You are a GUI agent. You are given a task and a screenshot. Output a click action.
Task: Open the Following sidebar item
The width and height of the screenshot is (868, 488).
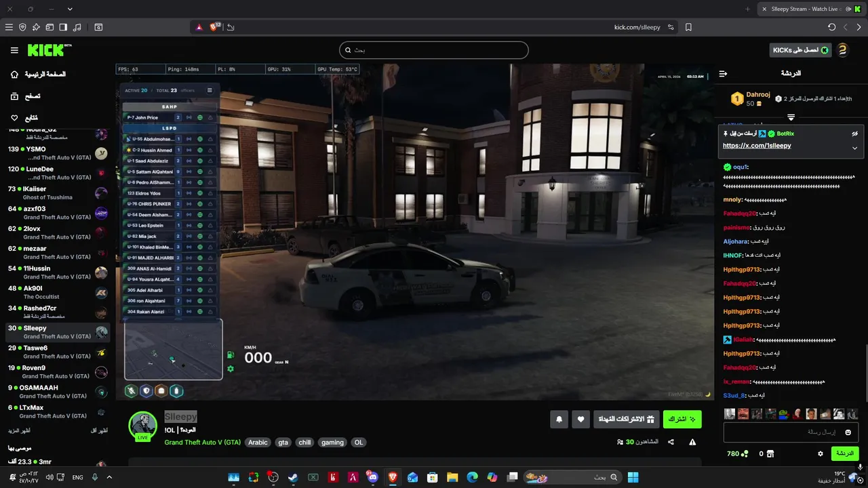(x=24, y=118)
